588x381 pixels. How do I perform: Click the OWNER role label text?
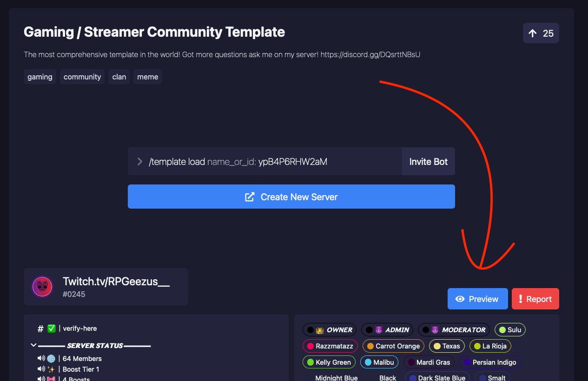[x=339, y=330]
